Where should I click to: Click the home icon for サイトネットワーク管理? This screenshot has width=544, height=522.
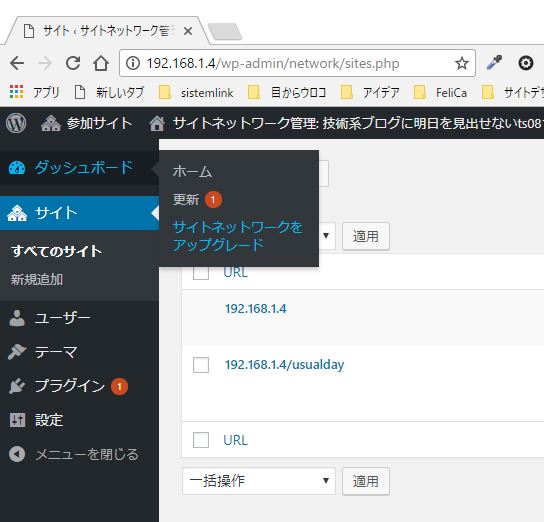[x=157, y=123]
